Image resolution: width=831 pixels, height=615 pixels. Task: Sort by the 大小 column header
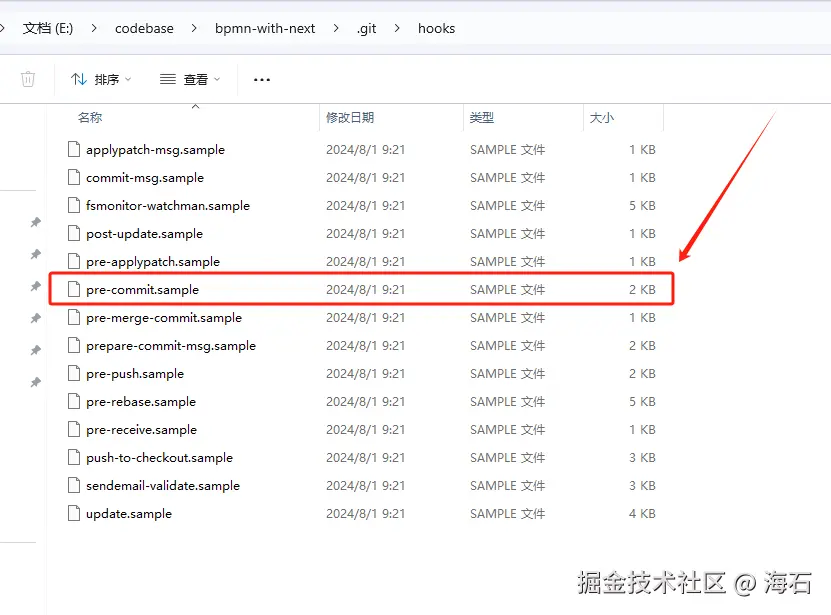602,118
